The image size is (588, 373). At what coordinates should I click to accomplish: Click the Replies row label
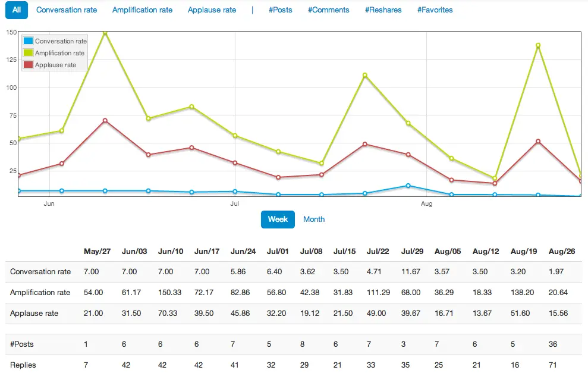coord(23,365)
